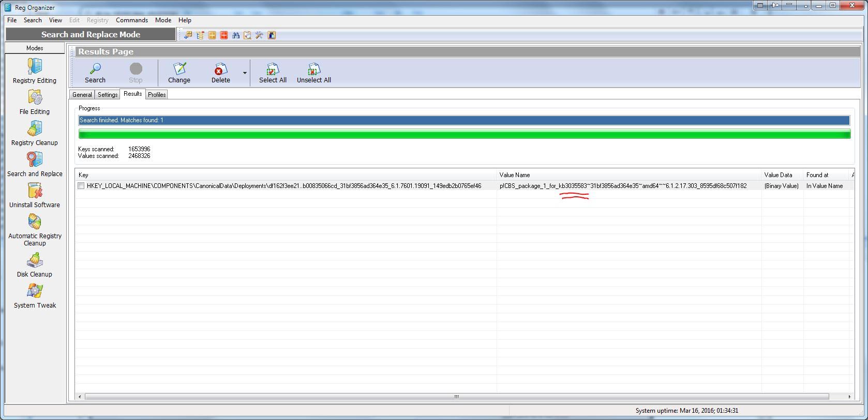Open the Disk Cleanup mode
The image size is (868, 420).
pyautogui.click(x=35, y=265)
